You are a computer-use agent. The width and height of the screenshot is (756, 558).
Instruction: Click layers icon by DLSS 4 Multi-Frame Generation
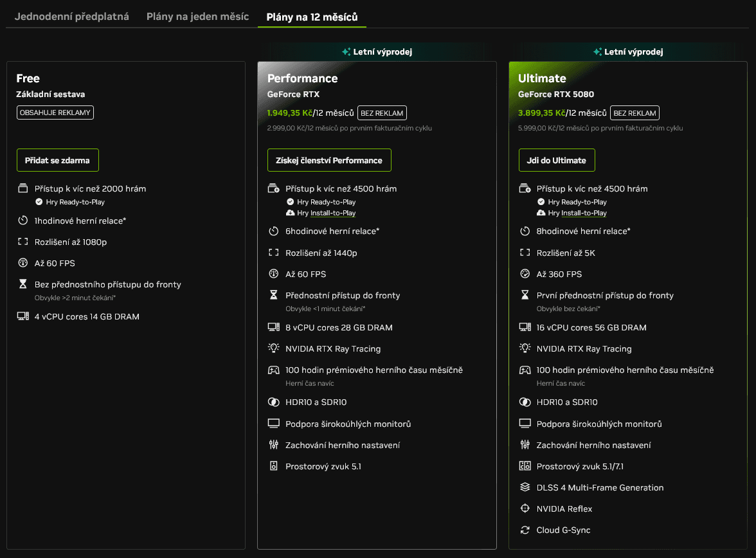pyautogui.click(x=525, y=487)
